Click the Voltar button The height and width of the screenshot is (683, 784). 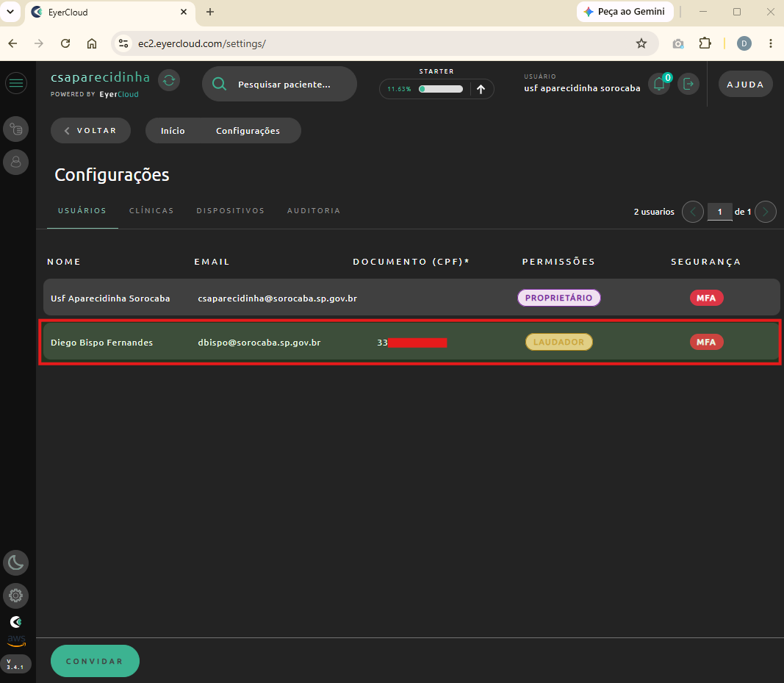90,131
